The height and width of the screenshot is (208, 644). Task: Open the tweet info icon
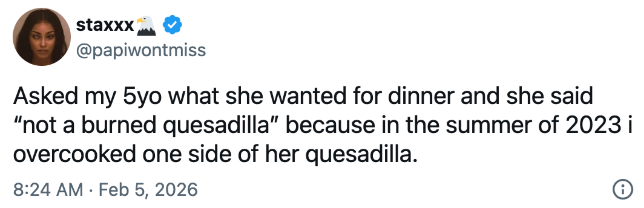(x=623, y=190)
